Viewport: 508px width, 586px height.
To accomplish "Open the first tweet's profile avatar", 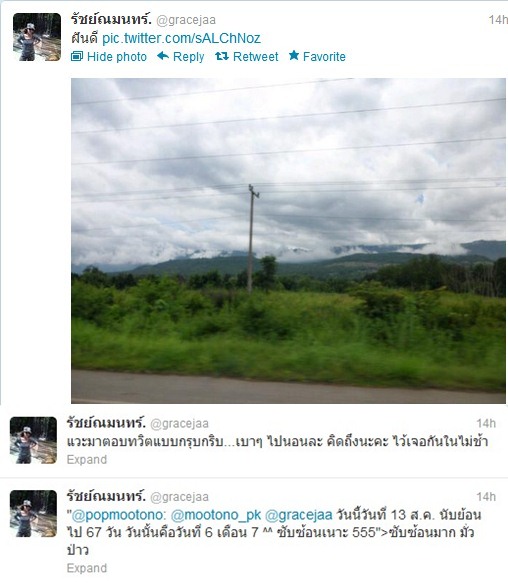I will (x=37, y=37).
